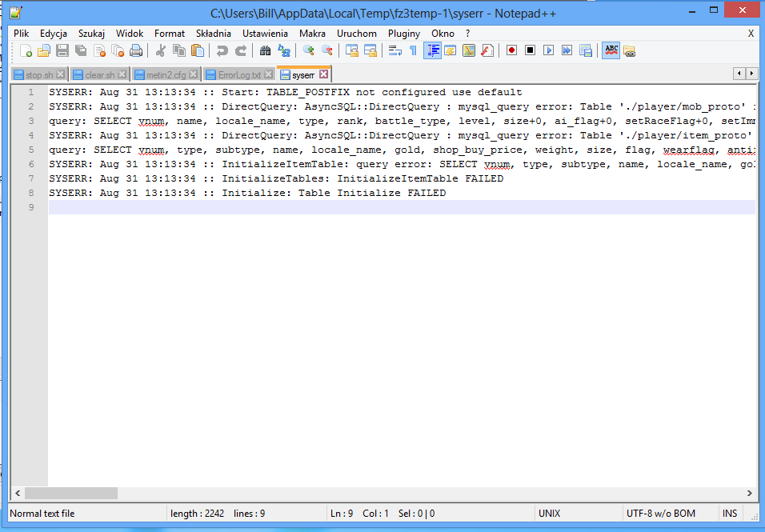765x532 pixels.
Task: Open the Widok menu
Action: coord(130,34)
